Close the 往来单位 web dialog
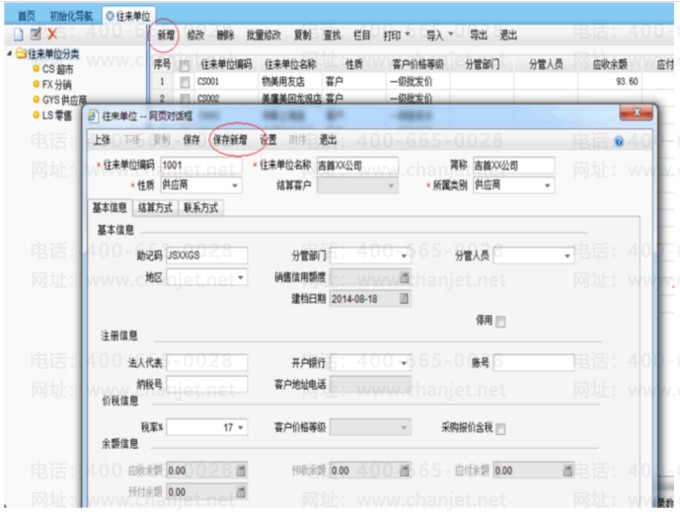 pos(636,113)
